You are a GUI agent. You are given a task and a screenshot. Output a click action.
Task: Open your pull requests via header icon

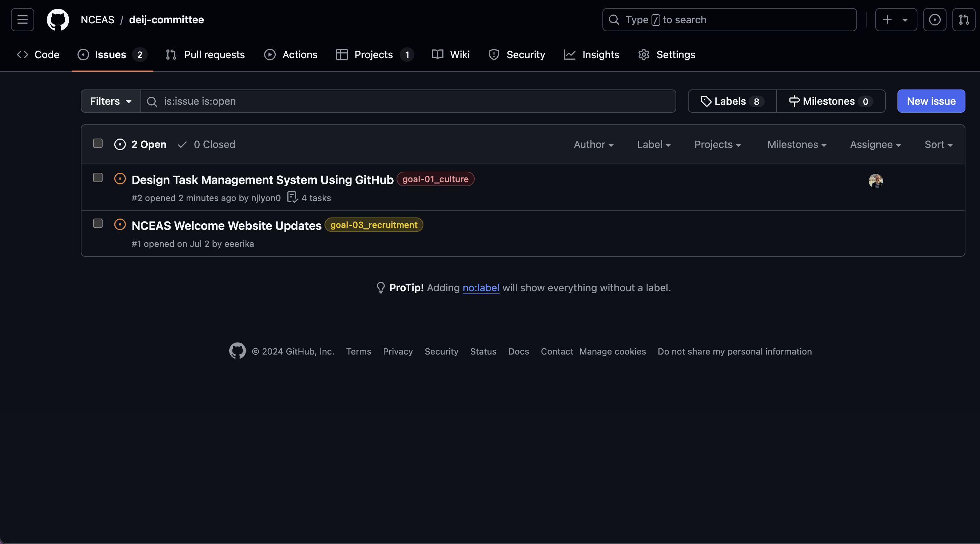point(964,19)
